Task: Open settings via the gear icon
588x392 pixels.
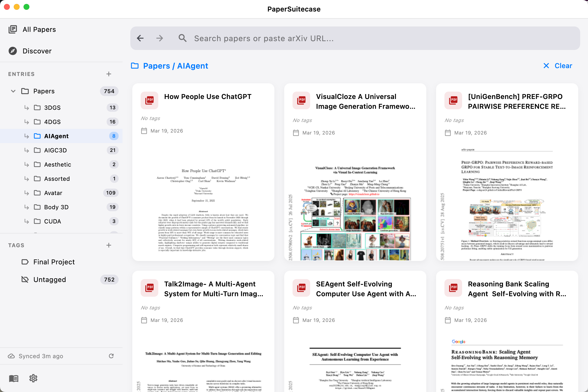Action: pyautogui.click(x=33, y=378)
